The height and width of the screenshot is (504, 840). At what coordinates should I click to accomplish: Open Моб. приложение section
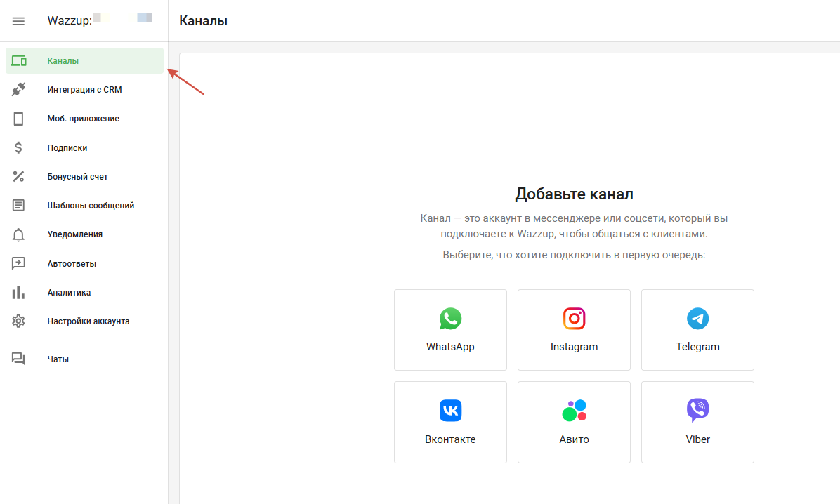point(83,119)
